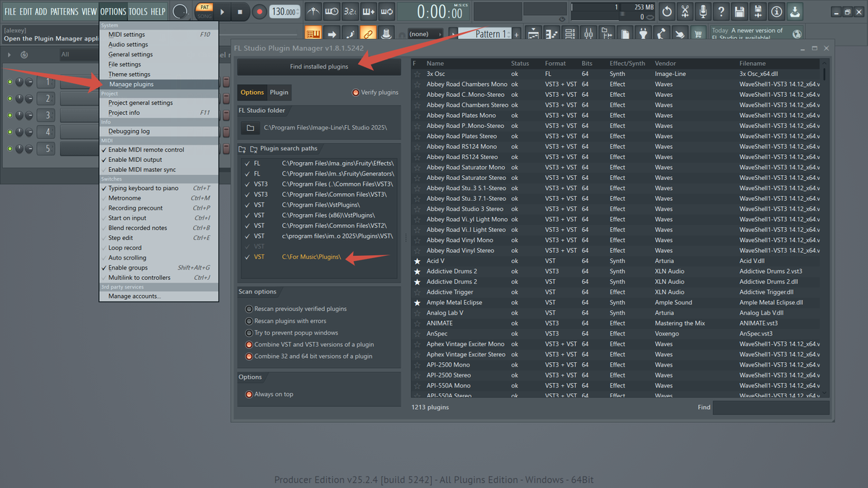
Task: Open the Mixer window icon
Action: [x=589, y=34]
